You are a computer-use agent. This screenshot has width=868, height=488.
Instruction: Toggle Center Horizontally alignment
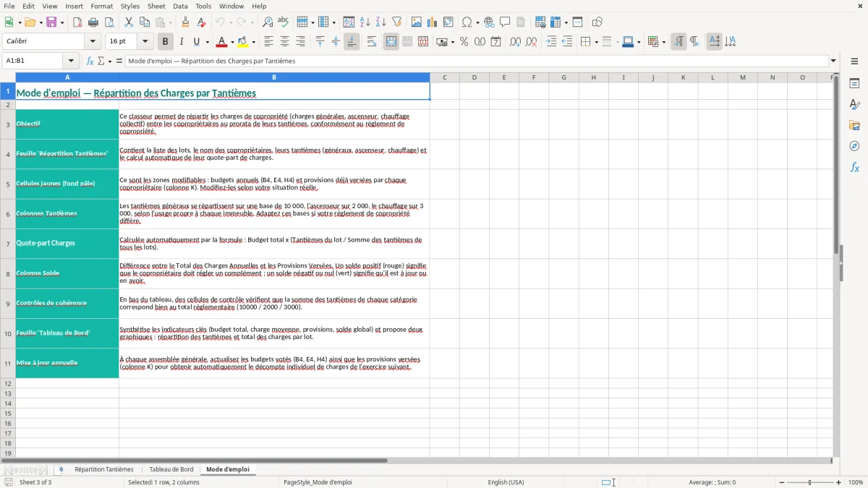(284, 42)
